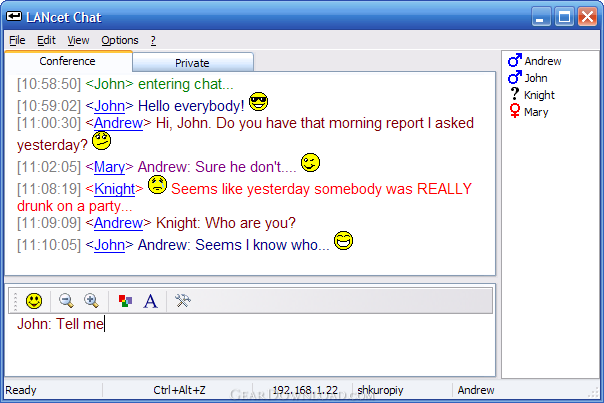Click IP address 192.168.1.22 in status bar
The image size is (604, 403).
[305, 390]
